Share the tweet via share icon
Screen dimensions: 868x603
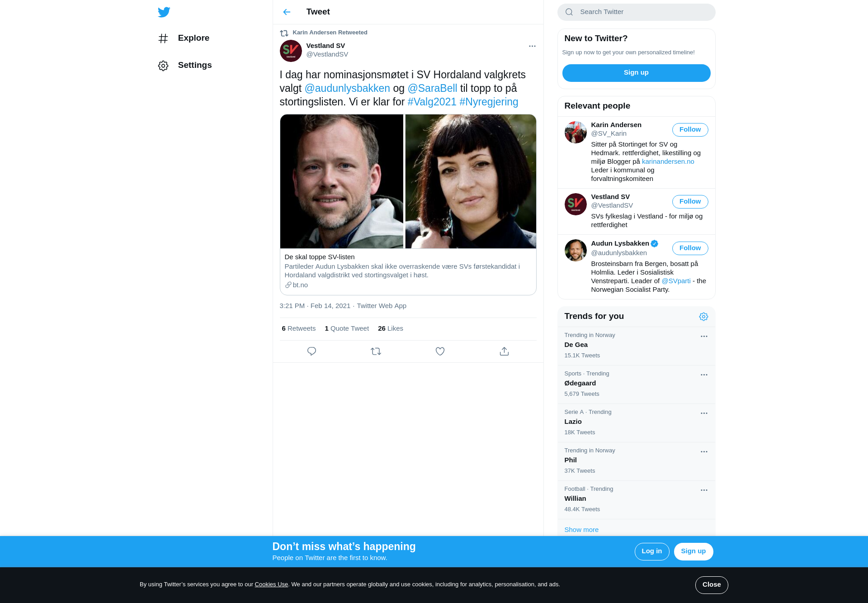pos(504,351)
